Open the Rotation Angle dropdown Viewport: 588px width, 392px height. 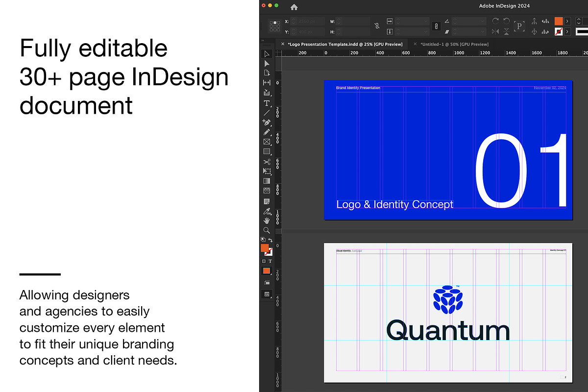click(x=483, y=21)
